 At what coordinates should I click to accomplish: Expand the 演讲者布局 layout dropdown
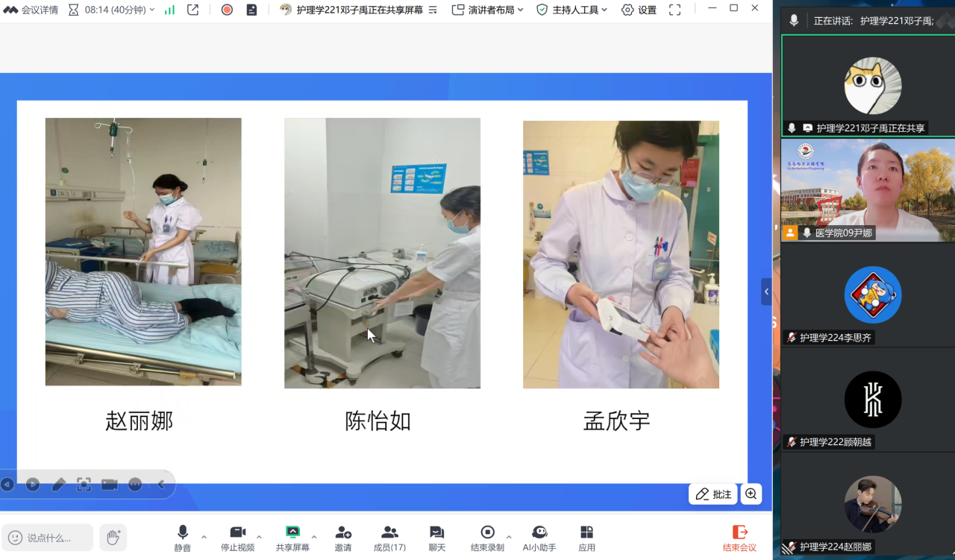coord(488,10)
